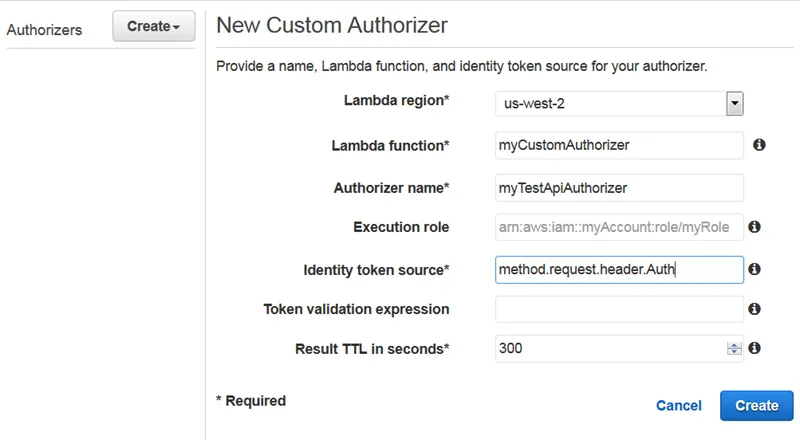Click info icon beside Lambda function field
Screen dimensions: 800x440
(759, 145)
